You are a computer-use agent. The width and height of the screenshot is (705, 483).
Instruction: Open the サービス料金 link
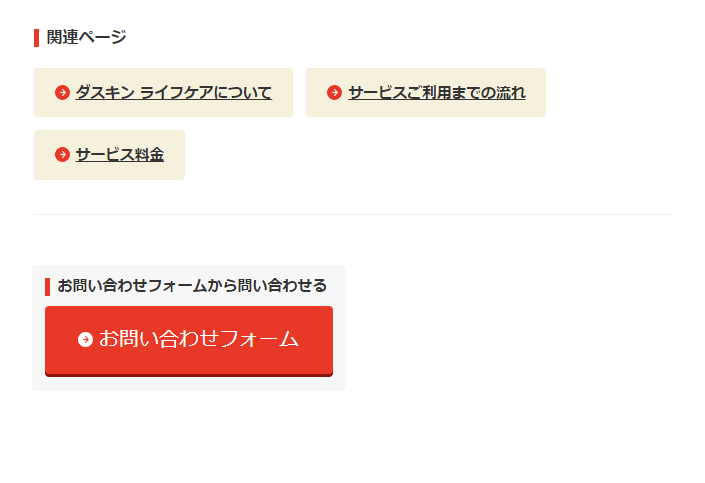click(x=119, y=155)
